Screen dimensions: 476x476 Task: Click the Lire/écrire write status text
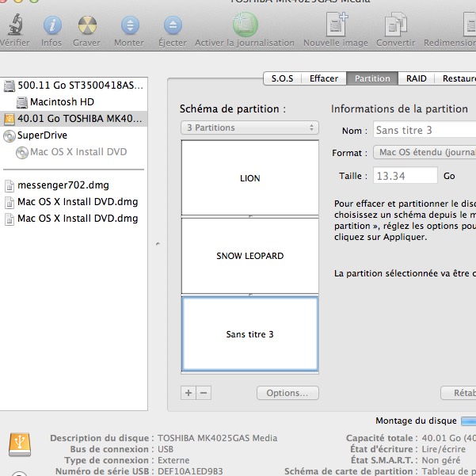[444, 449]
